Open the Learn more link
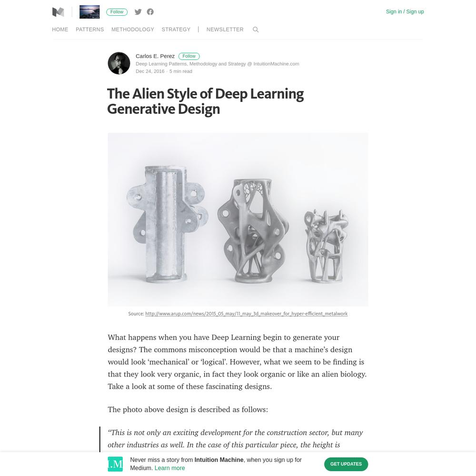The height and width of the screenshot is (476, 476). pos(170,468)
